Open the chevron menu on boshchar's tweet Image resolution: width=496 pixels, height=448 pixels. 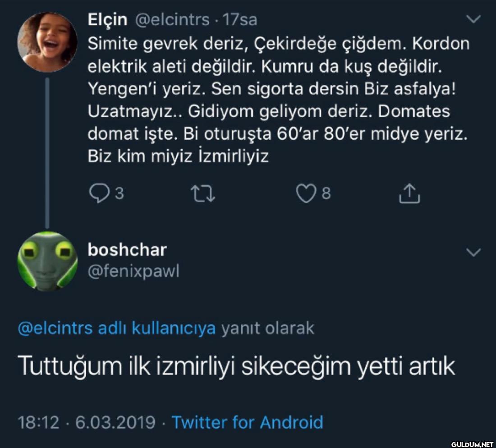point(473,252)
